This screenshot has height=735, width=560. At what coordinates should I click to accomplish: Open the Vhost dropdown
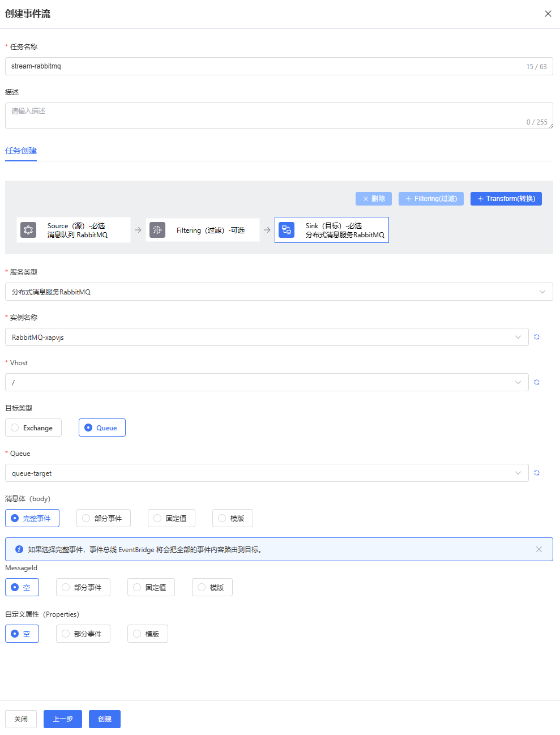click(x=267, y=382)
